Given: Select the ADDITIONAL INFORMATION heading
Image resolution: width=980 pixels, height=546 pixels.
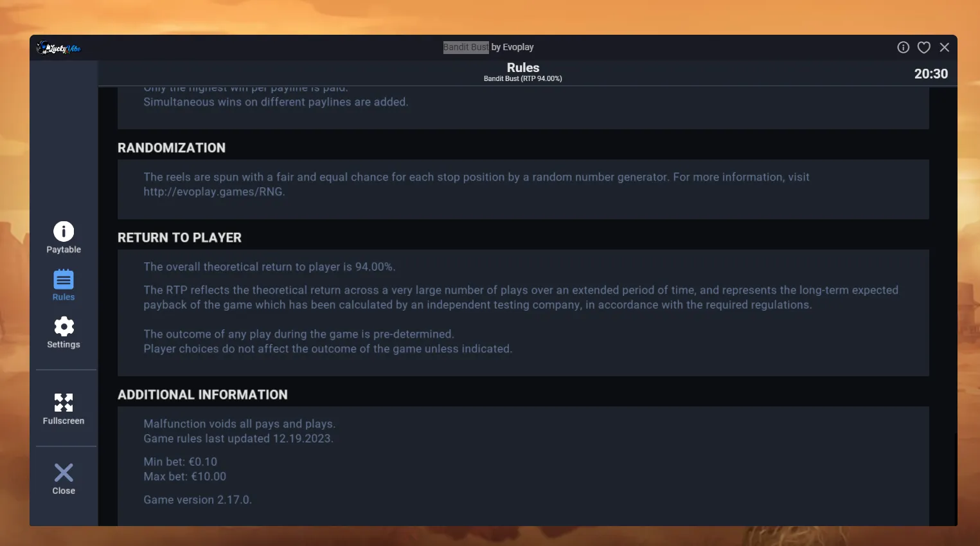Looking at the screenshot, I should coord(202,395).
